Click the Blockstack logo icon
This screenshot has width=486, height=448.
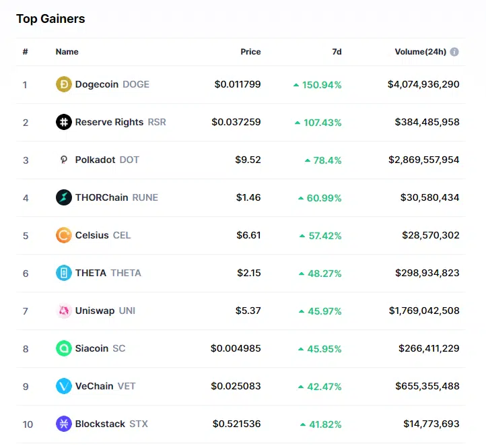tap(63, 424)
